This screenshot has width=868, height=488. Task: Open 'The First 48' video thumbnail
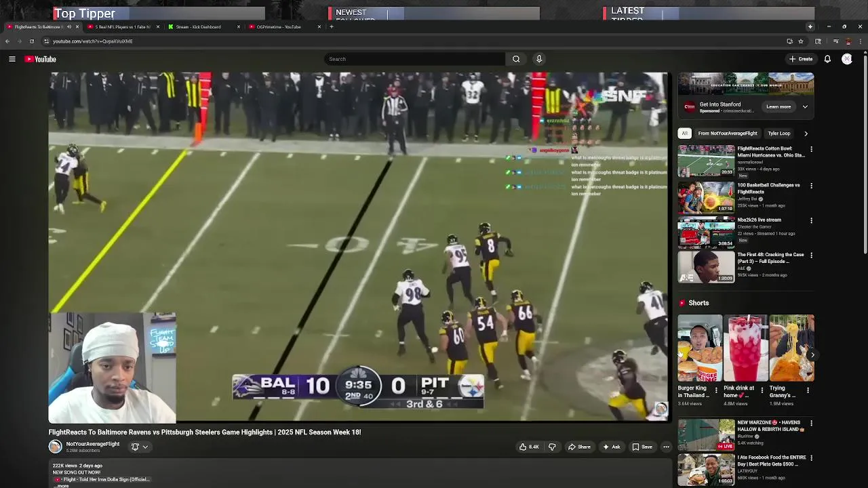pos(706,267)
